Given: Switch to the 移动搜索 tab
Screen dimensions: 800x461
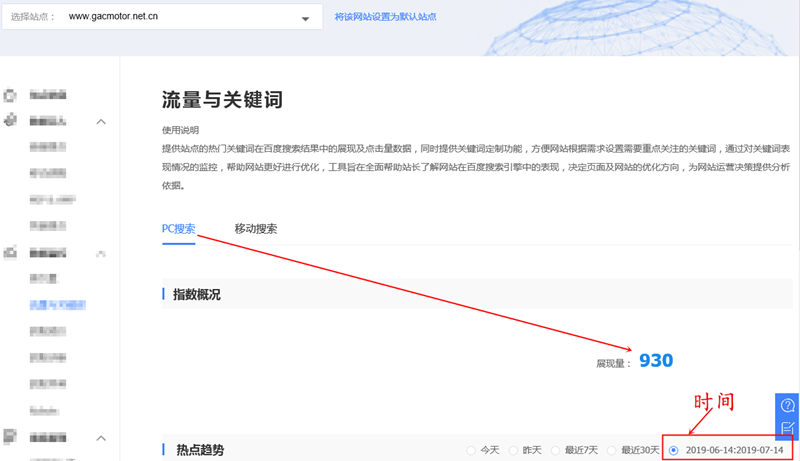Looking at the screenshot, I should 256,229.
